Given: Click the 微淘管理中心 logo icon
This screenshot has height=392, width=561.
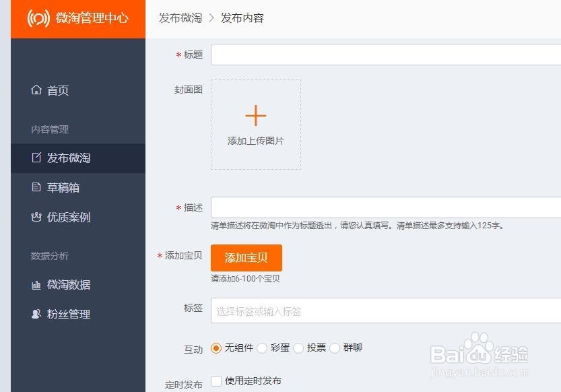Looking at the screenshot, I should pyautogui.click(x=38, y=18).
